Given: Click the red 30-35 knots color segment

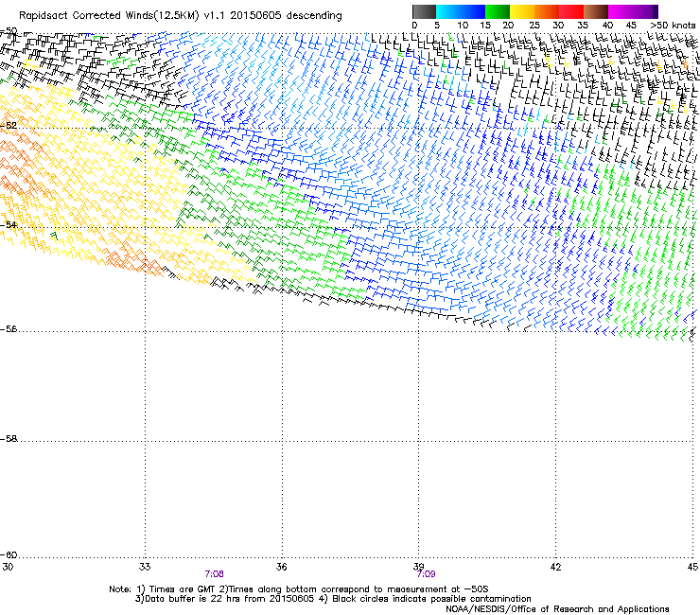Looking at the screenshot, I should (x=571, y=11).
